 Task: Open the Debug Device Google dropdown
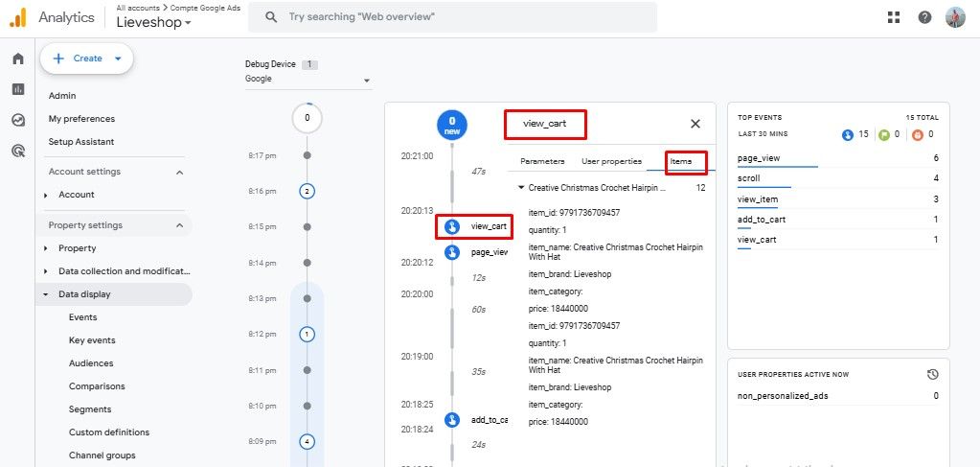[x=308, y=80]
